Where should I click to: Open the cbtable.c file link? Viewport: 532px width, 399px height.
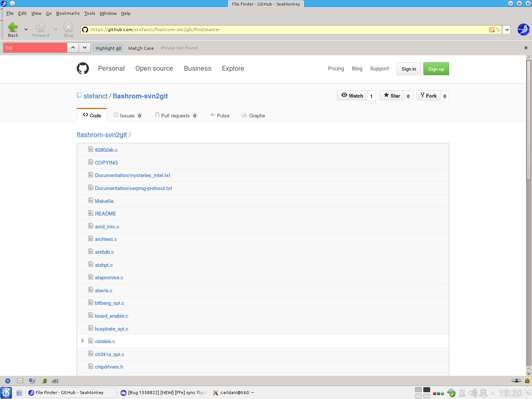point(105,341)
